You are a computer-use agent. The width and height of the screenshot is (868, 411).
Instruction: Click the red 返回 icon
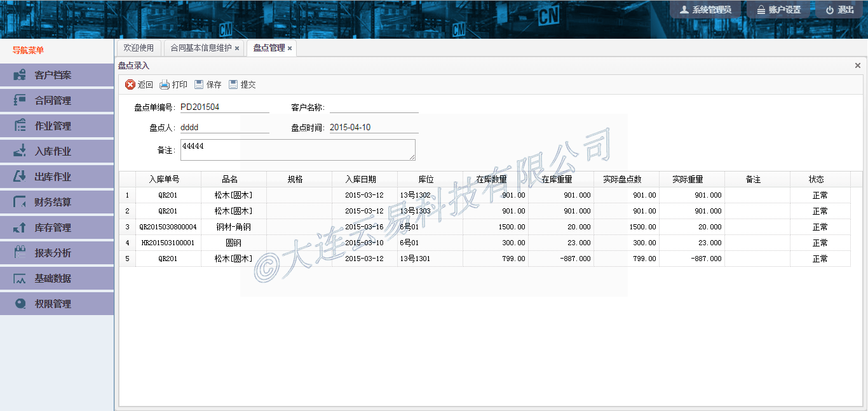pos(130,84)
